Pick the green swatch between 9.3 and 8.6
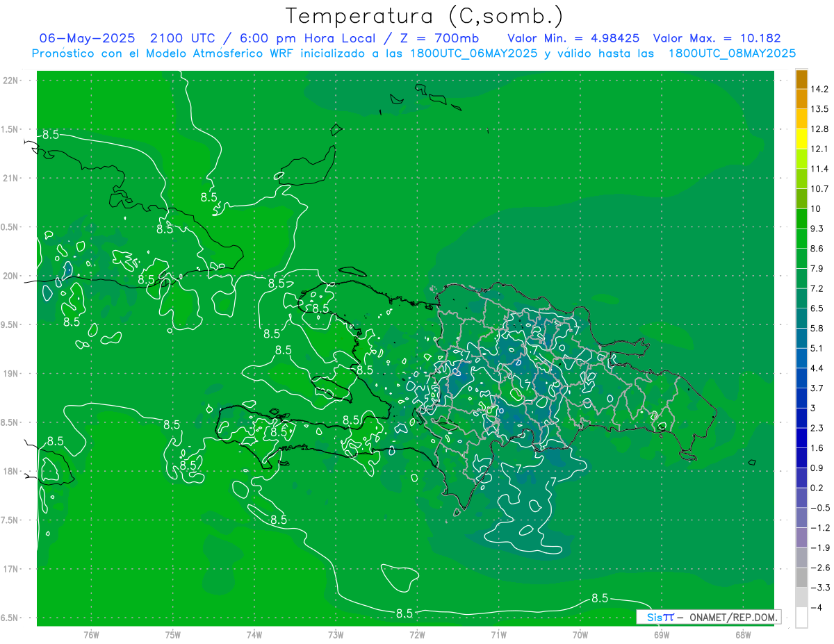The height and width of the screenshot is (644, 834). [x=801, y=238]
